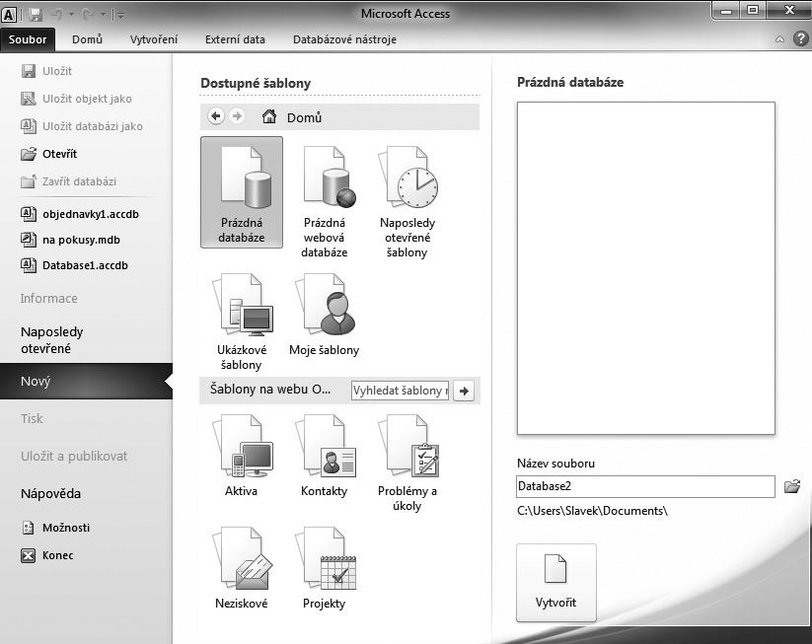Click Uložit objekt jako
This screenshot has width=812, height=644.
pos(76,99)
